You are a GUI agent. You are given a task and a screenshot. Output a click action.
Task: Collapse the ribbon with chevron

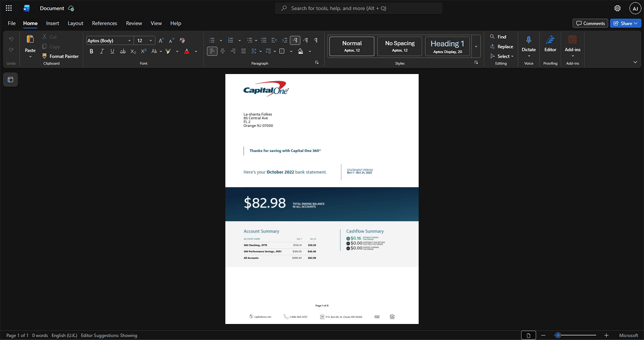635,62
